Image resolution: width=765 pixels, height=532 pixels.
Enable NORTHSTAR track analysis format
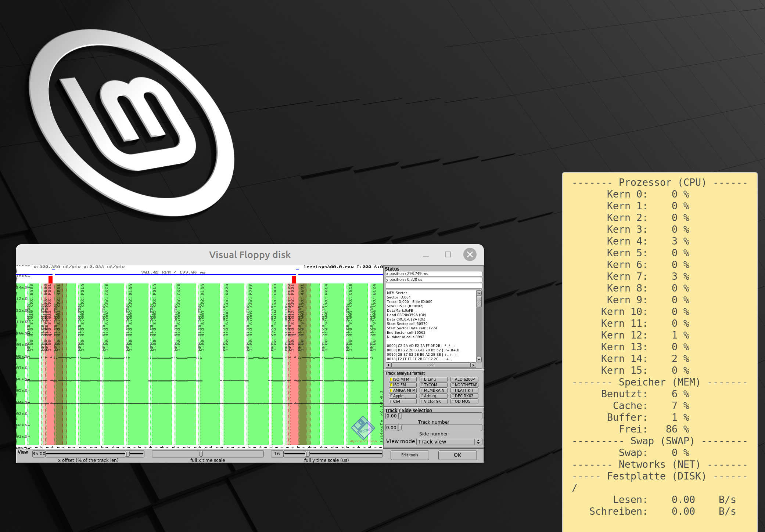(x=464, y=385)
